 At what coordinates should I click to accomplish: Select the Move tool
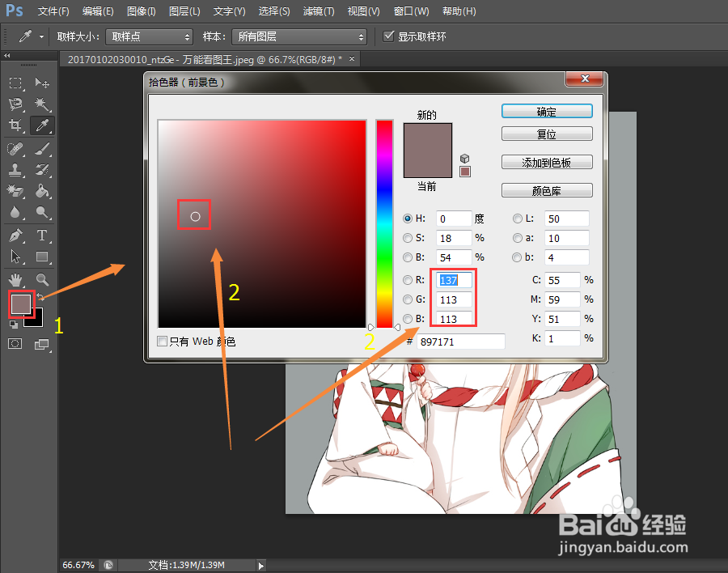[x=42, y=81]
